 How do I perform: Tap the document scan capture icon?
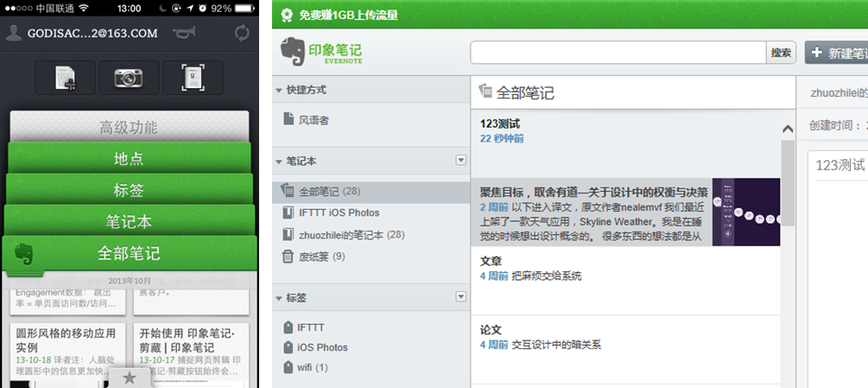point(193,78)
